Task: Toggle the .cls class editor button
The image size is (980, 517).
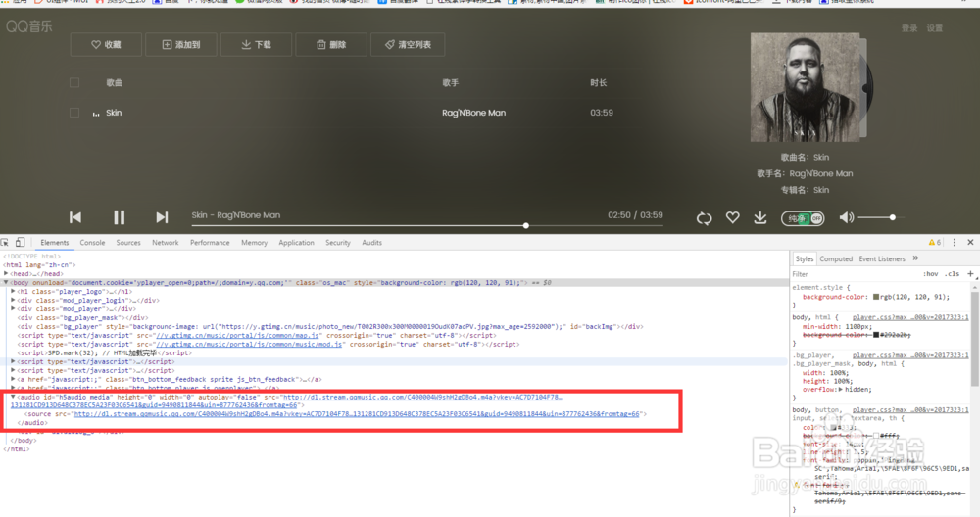Action: 952,274
